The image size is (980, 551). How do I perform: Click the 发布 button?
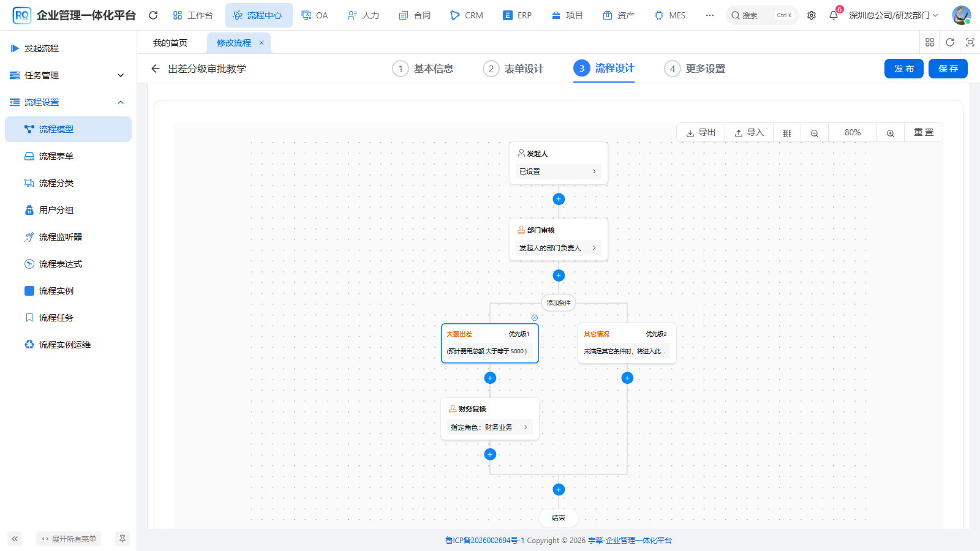coord(904,69)
